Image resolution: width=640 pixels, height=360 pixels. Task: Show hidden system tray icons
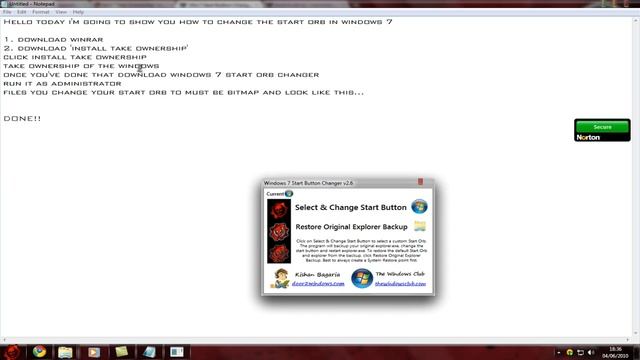click(x=558, y=352)
